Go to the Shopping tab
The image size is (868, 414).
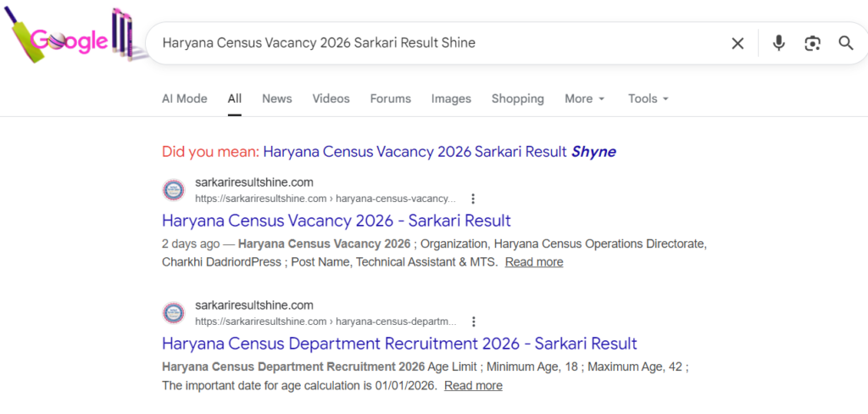(517, 98)
